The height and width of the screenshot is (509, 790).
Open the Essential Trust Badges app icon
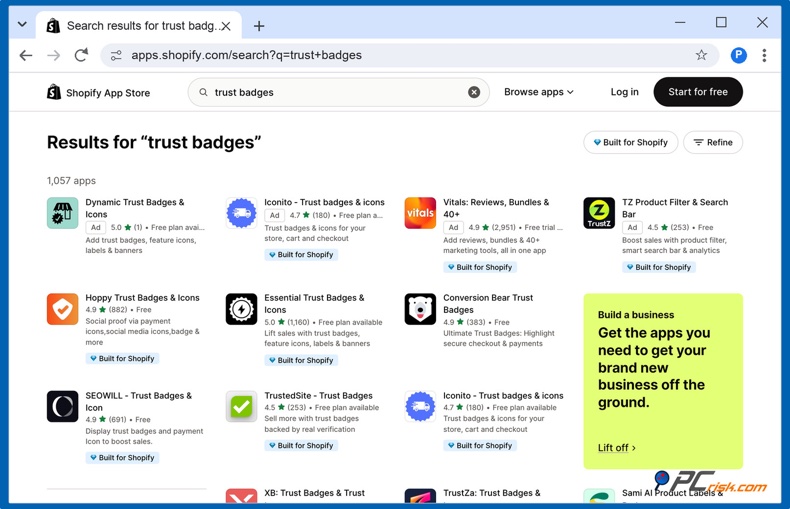241,309
